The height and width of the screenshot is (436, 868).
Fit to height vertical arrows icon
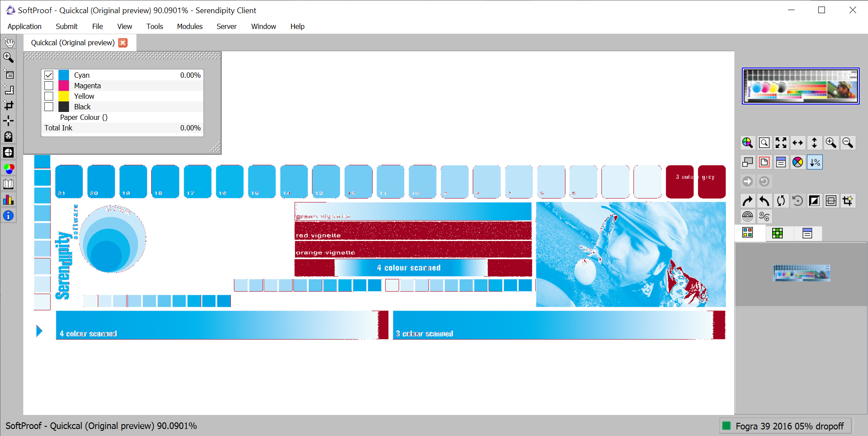(814, 143)
